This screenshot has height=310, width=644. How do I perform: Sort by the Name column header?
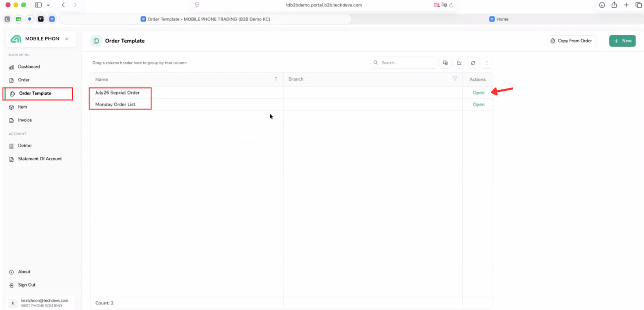tap(102, 79)
